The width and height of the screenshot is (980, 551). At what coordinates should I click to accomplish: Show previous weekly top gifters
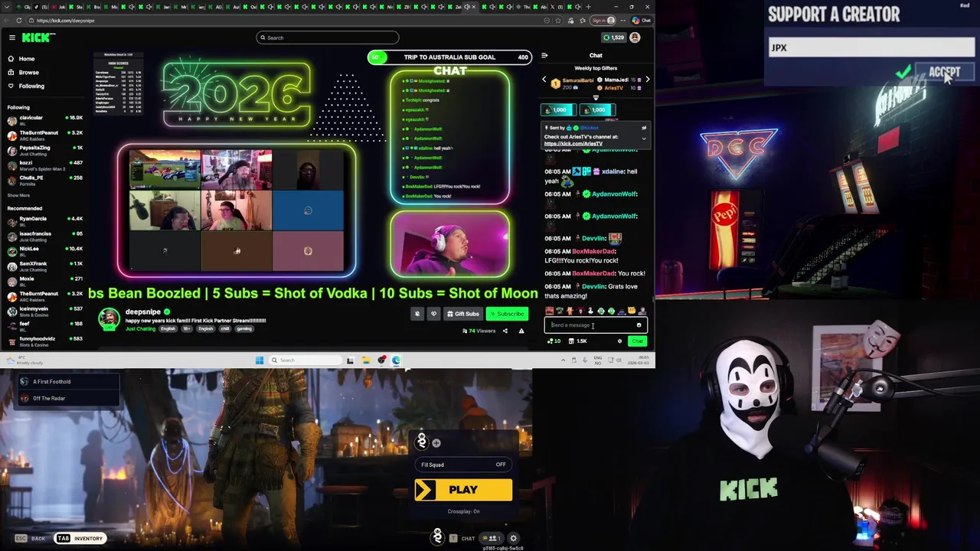point(544,80)
